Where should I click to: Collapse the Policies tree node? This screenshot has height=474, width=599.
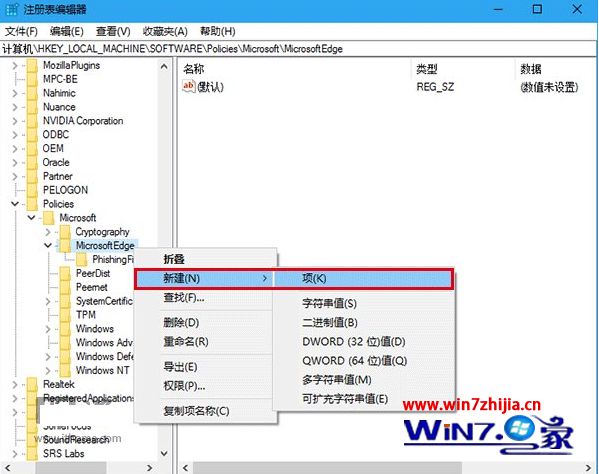pos(15,204)
